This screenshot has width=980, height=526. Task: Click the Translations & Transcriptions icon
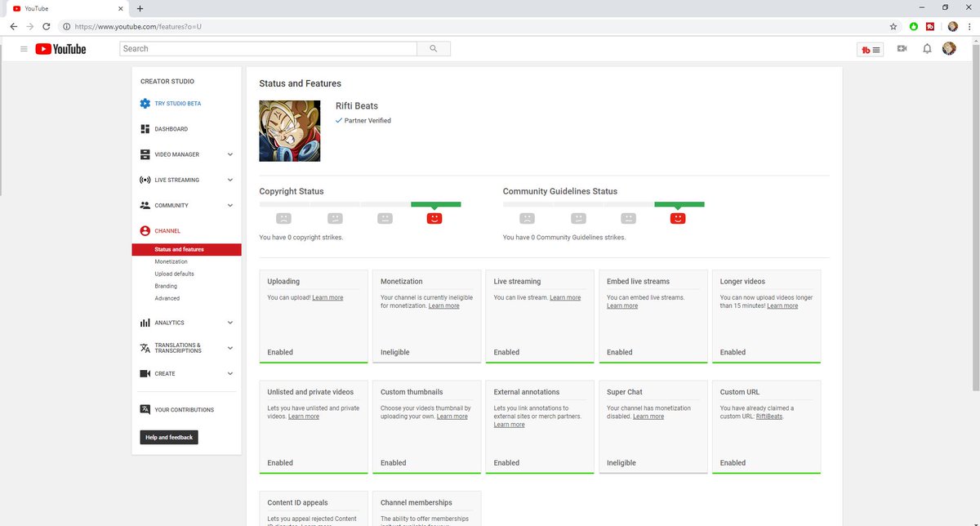click(145, 348)
